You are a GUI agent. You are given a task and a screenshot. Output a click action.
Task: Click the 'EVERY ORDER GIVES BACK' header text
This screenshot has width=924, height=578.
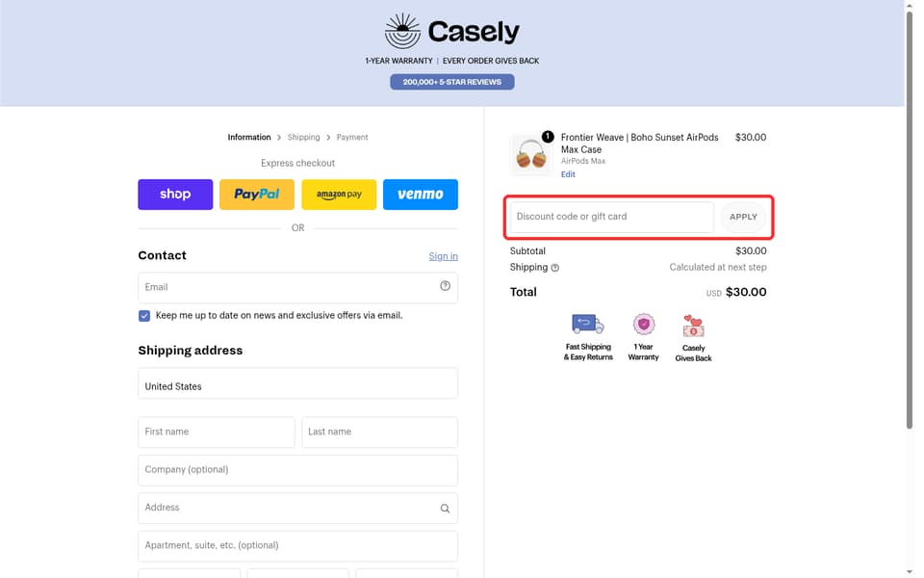click(491, 61)
